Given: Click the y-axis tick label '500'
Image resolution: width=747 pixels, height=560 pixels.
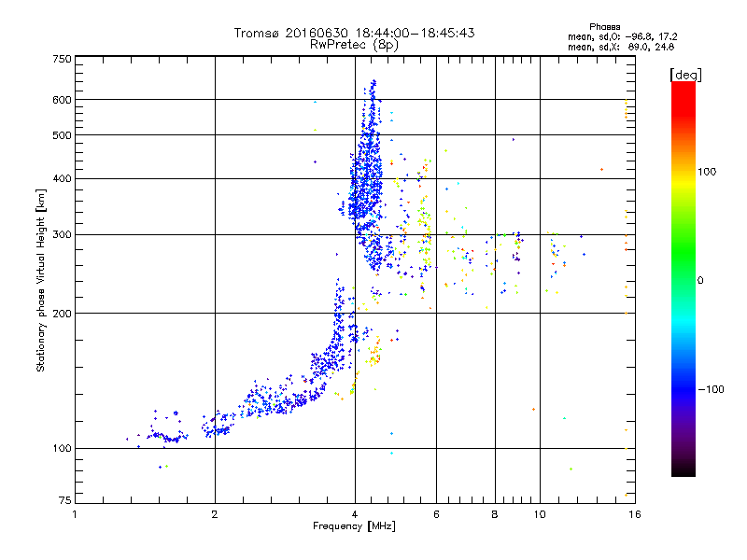Looking at the screenshot, I should click(62, 135).
